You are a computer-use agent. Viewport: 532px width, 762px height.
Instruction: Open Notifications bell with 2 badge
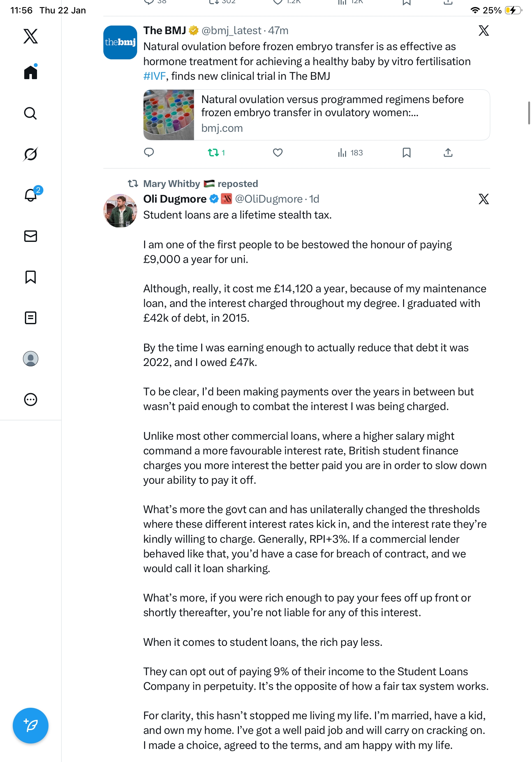click(31, 195)
